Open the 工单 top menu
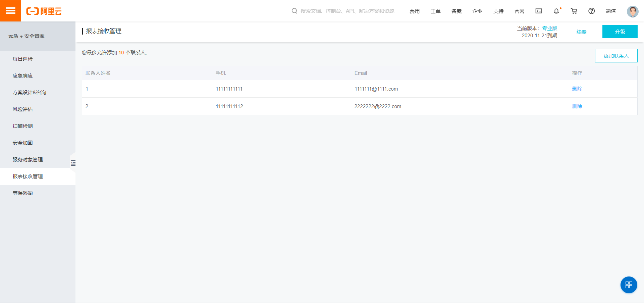This screenshot has height=303, width=644. [x=435, y=11]
